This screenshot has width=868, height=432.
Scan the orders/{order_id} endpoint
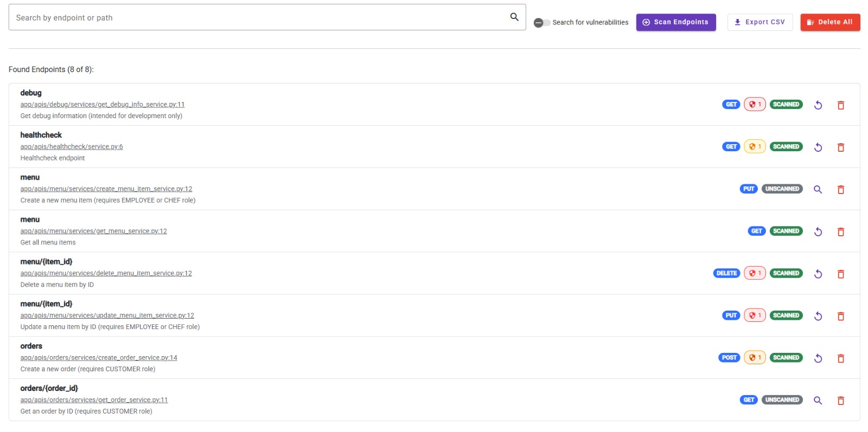click(818, 401)
